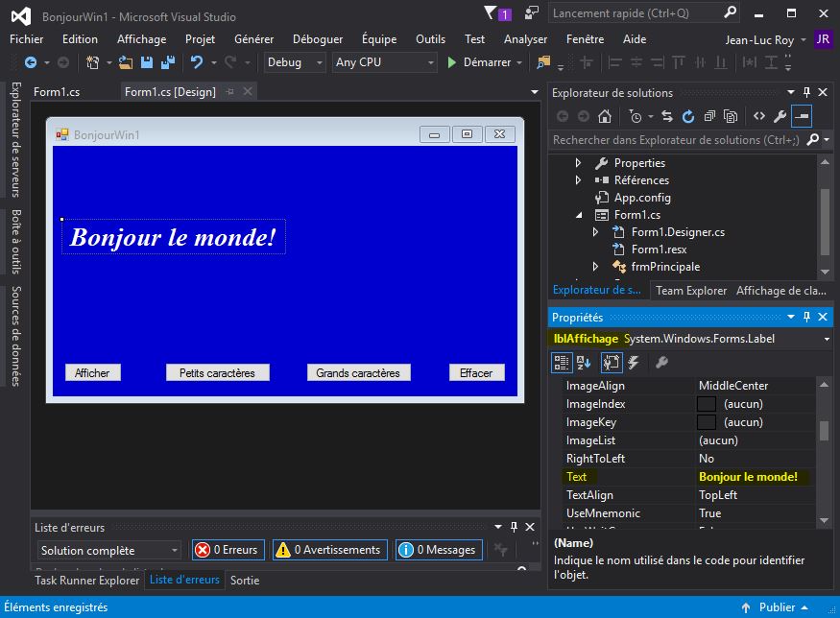Open the Déboguer menu
The height and width of the screenshot is (618, 840).
tap(318, 38)
